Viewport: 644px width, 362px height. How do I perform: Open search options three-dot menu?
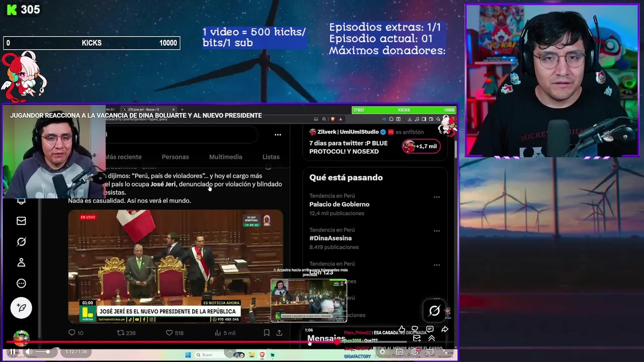coord(278,135)
